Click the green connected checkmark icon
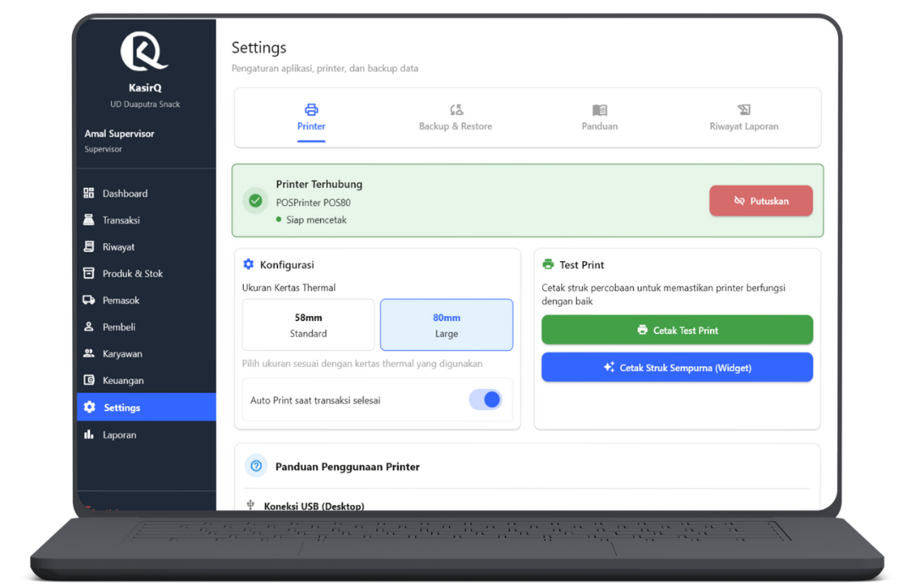The height and width of the screenshot is (588, 915). pos(256,202)
